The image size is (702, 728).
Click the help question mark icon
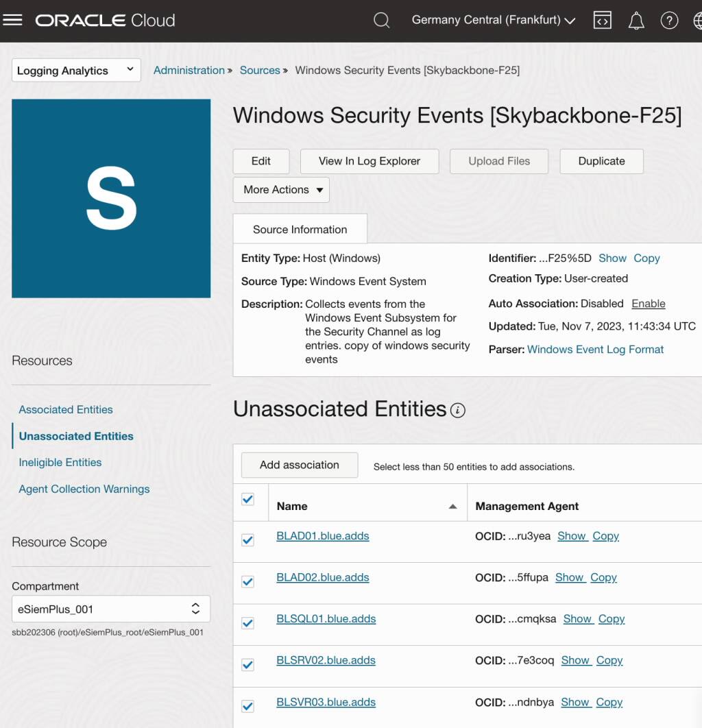(x=670, y=20)
